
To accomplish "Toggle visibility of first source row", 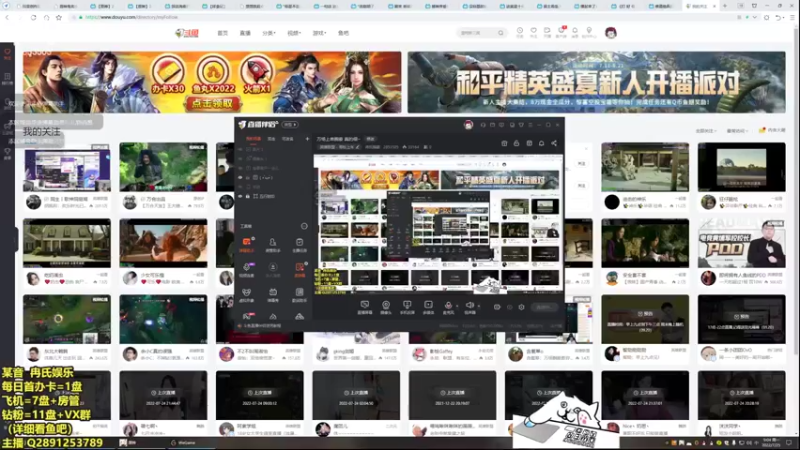I will tap(240, 149).
